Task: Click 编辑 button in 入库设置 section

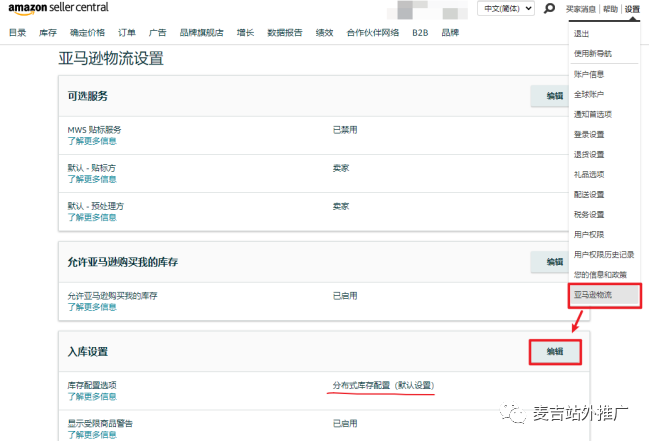Action: 555,352
